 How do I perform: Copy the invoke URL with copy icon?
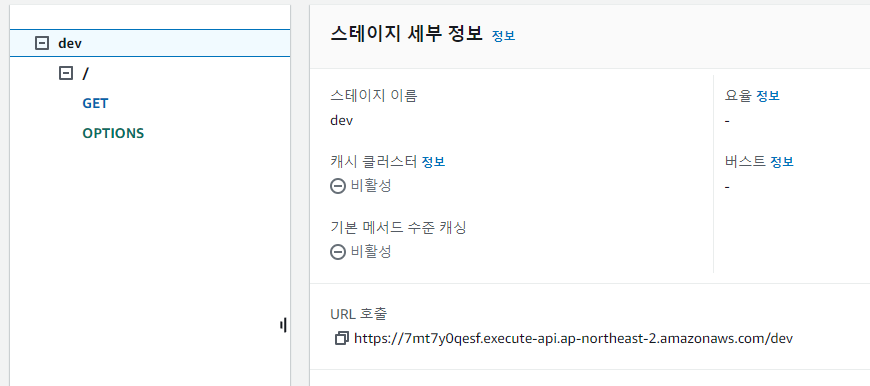coord(342,338)
